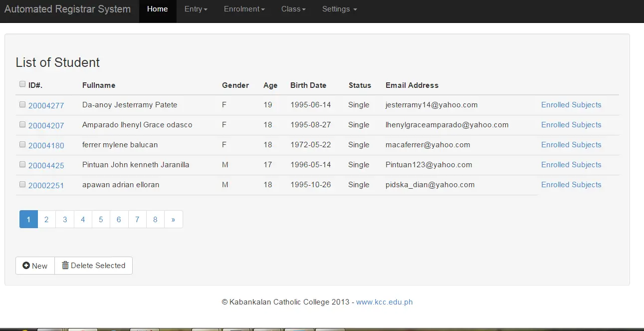
Task: Select the checkbox beside student 20004180
Action: tap(22, 144)
